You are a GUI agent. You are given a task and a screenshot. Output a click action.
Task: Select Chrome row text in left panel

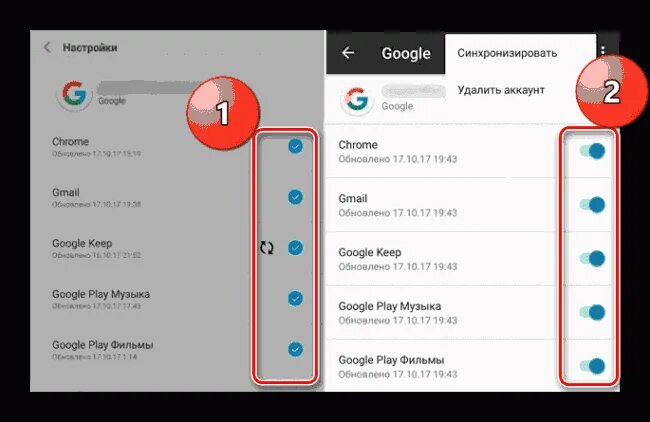coord(70,142)
